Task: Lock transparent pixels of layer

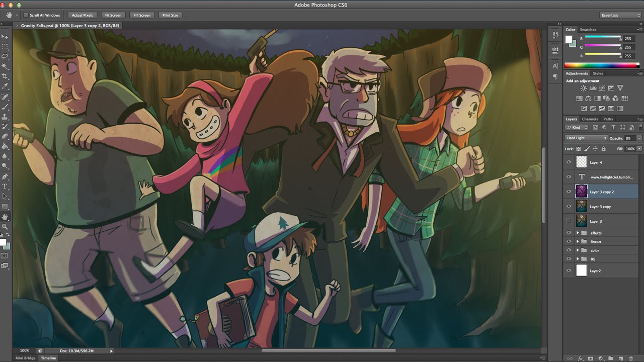Action: tap(578, 149)
